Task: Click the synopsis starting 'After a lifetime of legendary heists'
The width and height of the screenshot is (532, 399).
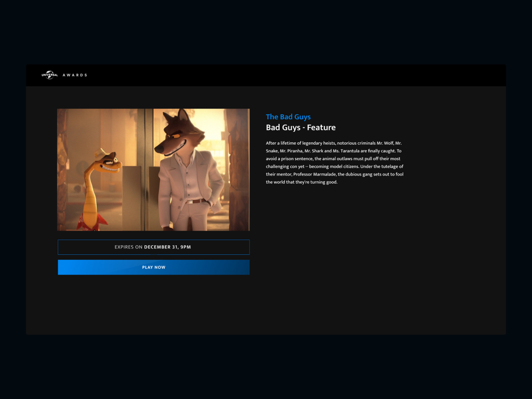Action: [x=335, y=162]
